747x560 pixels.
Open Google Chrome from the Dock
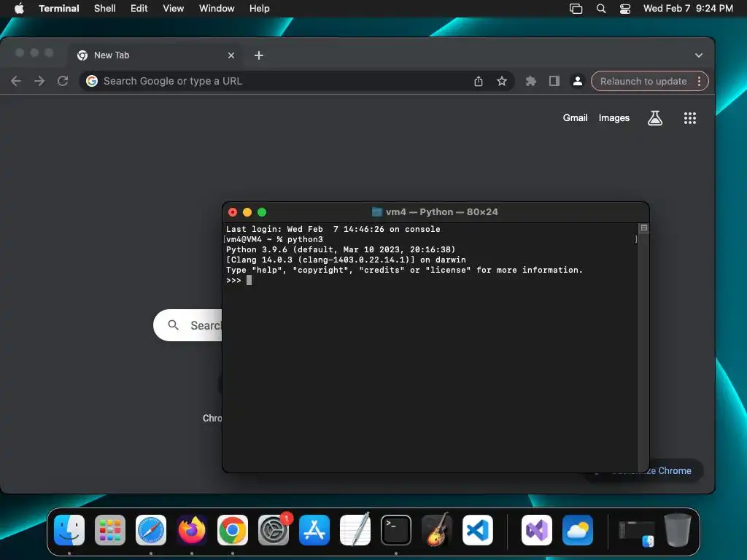(x=233, y=530)
